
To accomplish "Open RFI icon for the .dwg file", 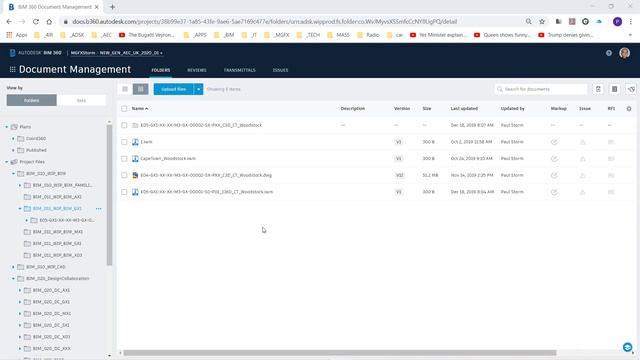I will [611, 176].
